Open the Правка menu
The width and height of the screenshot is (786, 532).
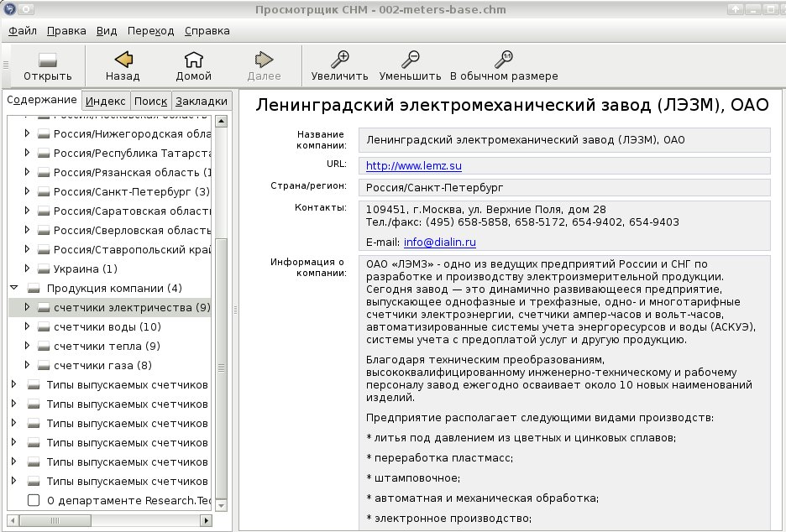coord(66,31)
